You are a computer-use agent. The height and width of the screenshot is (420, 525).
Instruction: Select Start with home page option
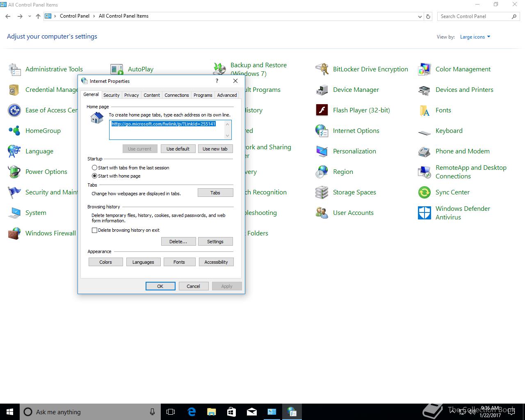click(95, 176)
